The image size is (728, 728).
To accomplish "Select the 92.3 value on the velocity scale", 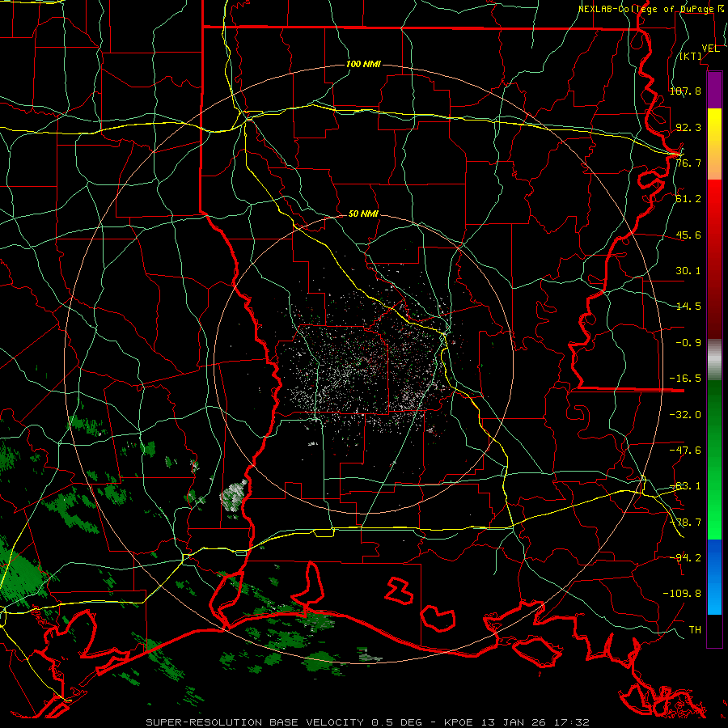I will (688, 127).
